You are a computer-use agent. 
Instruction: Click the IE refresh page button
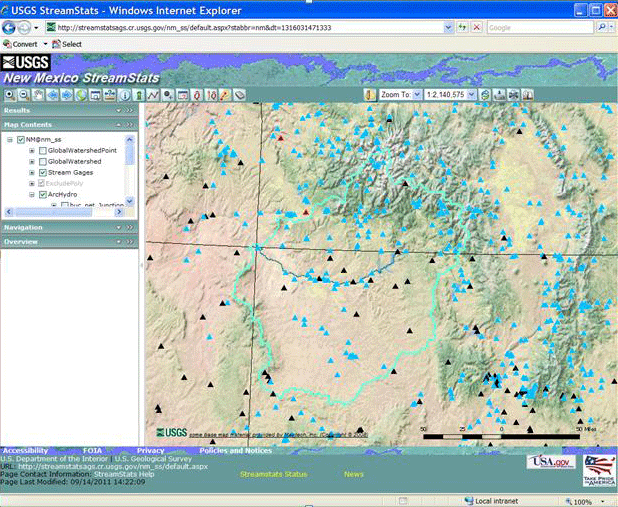click(462, 27)
